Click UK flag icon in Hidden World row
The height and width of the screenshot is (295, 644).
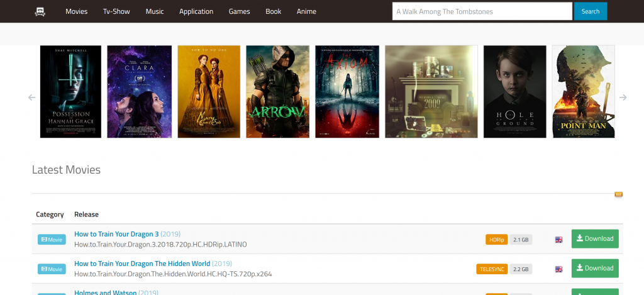(x=558, y=269)
